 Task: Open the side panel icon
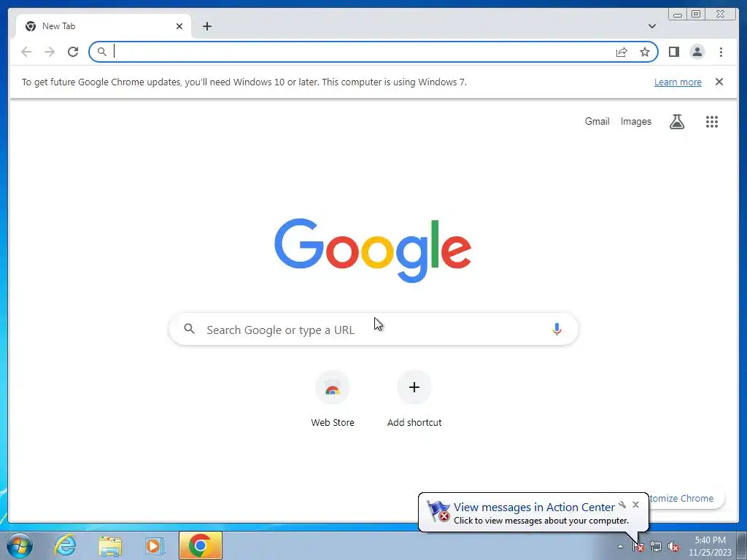(673, 52)
